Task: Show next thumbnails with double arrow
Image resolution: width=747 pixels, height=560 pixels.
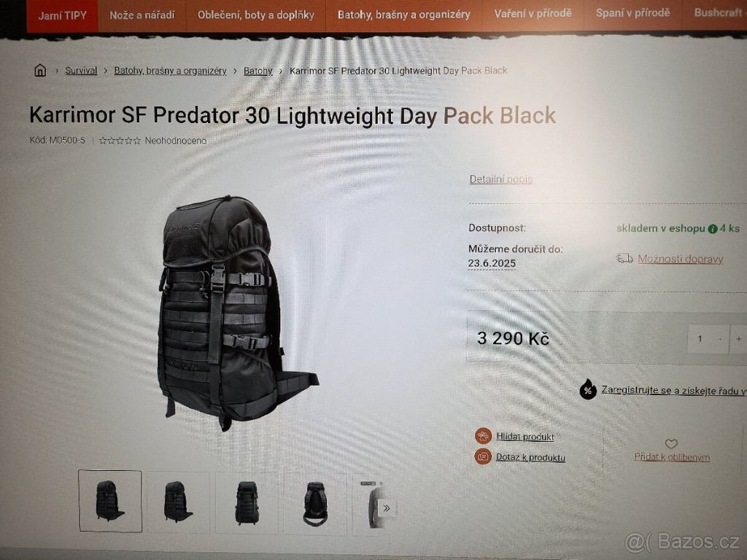Action: tap(387, 508)
